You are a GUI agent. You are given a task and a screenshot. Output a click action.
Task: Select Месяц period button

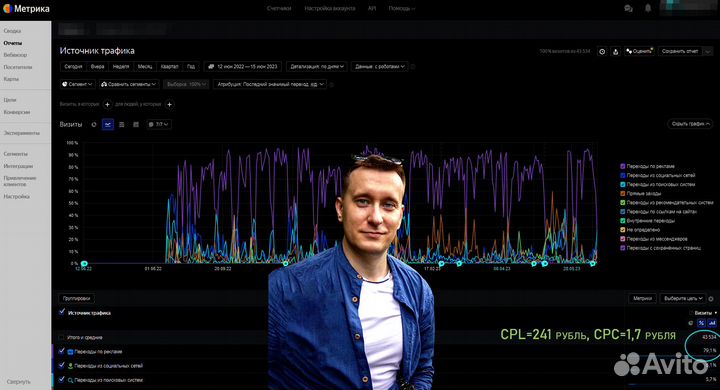coord(145,67)
